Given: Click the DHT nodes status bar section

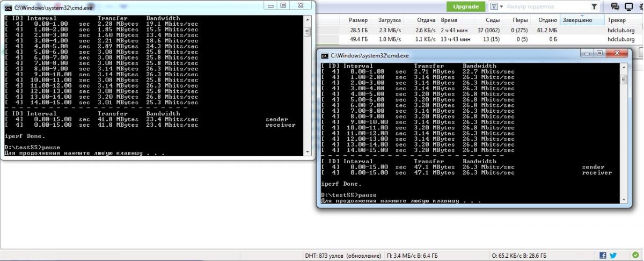Looking at the screenshot, I should 343,256.
